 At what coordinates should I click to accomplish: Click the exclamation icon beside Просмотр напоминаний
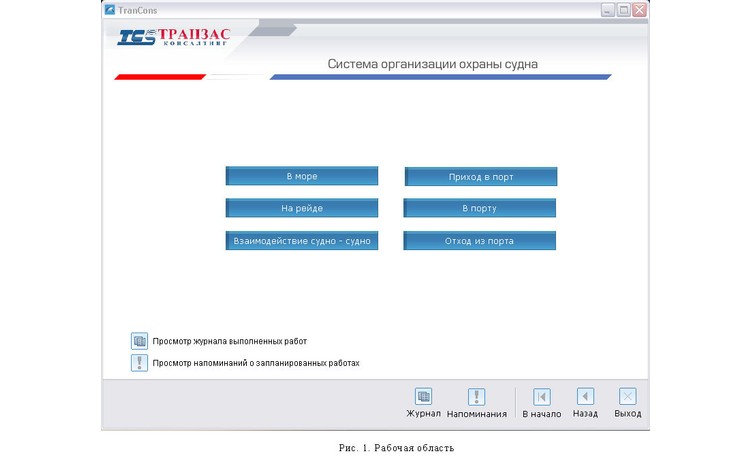139,363
